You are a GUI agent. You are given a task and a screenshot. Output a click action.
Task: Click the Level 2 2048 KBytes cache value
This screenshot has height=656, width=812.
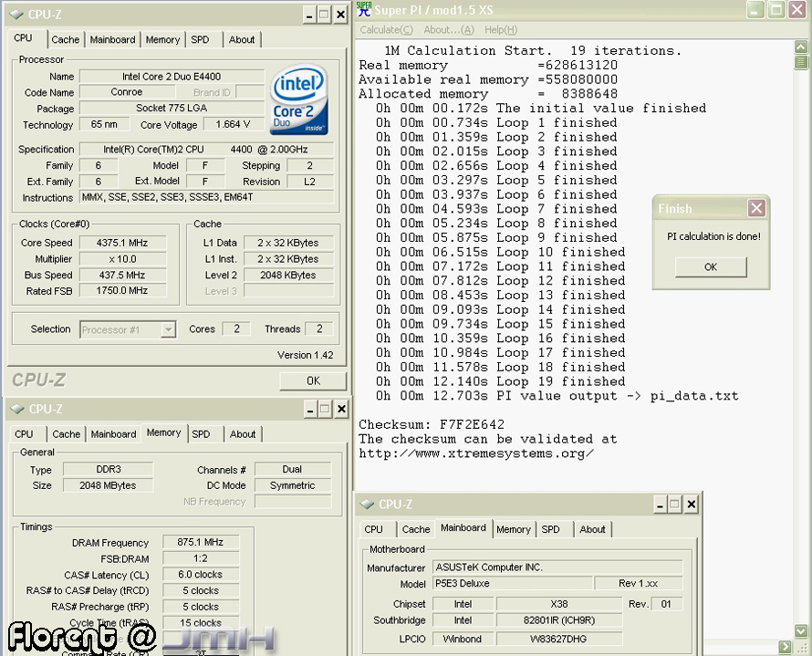coord(288,275)
